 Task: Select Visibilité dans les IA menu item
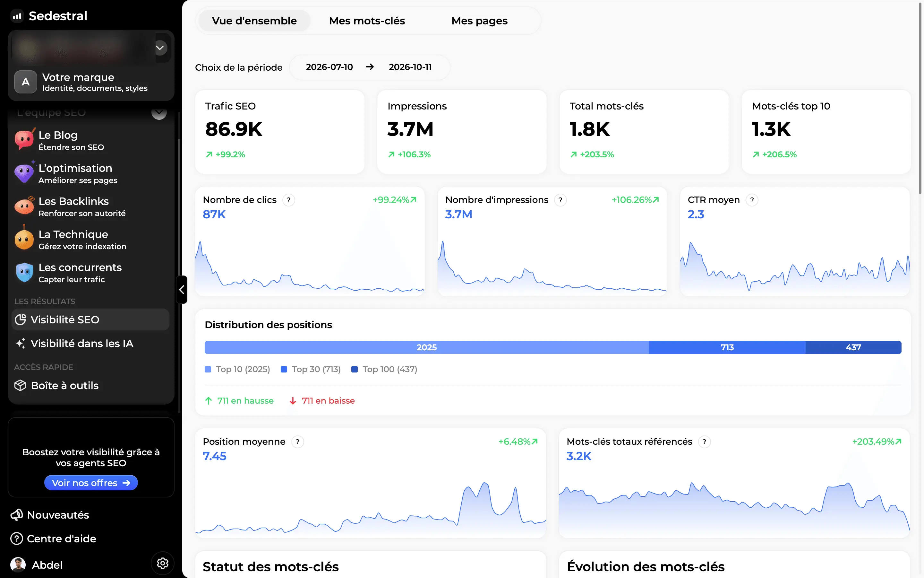90,343
